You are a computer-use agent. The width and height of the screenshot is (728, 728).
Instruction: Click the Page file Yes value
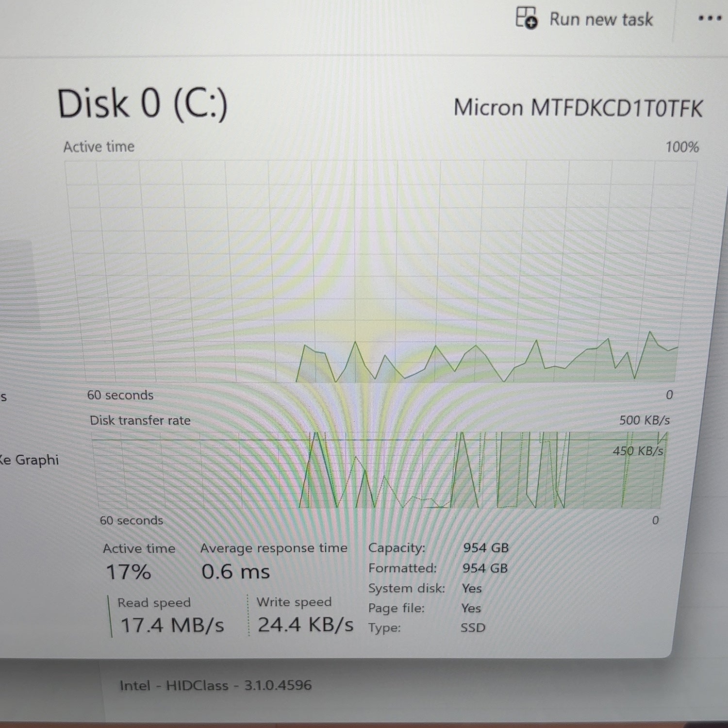coord(471,608)
